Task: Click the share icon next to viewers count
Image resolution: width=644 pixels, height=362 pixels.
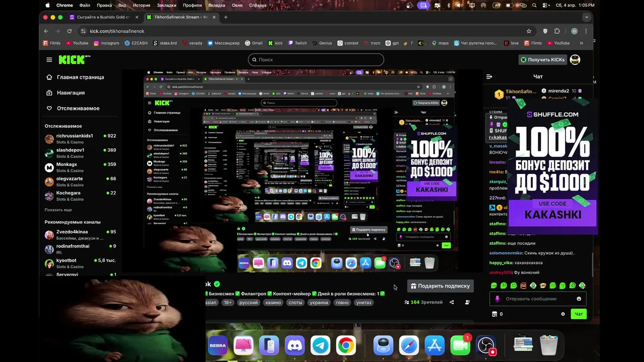Action: point(452,302)
